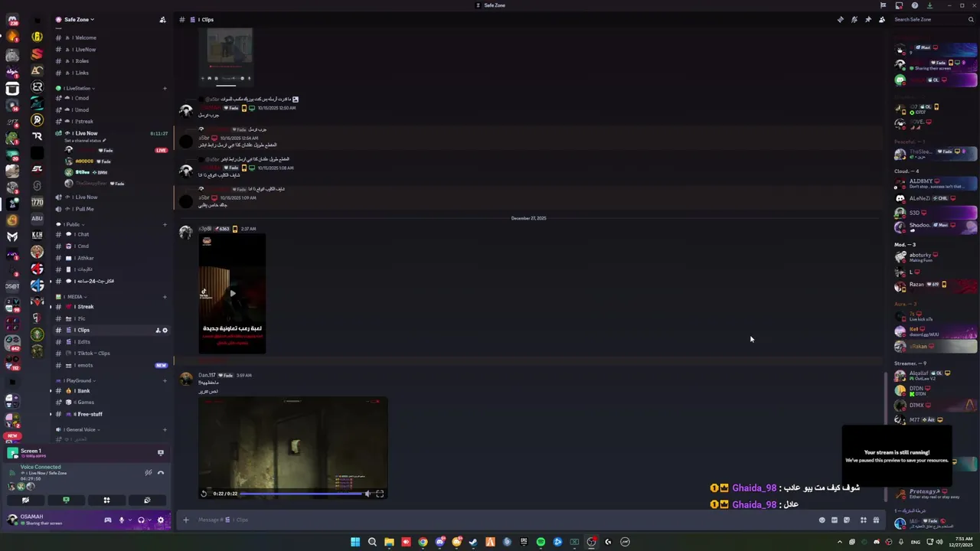Expand the Bank channel threads arrow
The image size is (980, 551).
51,391
